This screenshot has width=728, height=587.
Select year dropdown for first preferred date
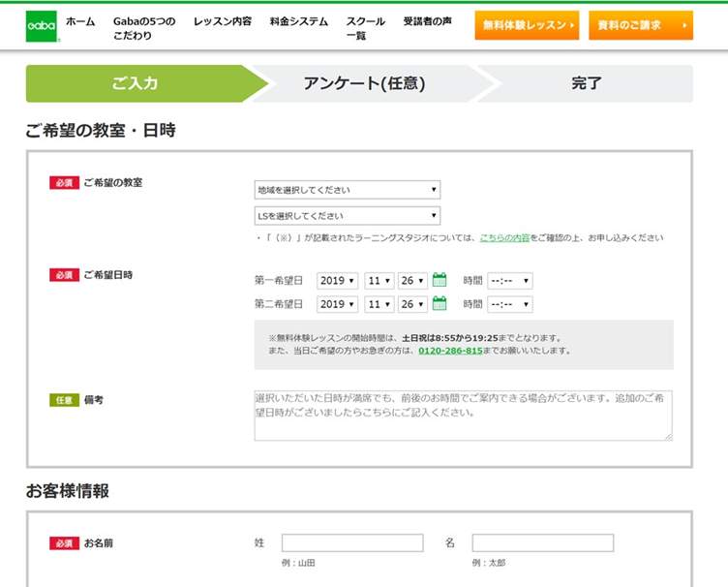coord(338,281)
